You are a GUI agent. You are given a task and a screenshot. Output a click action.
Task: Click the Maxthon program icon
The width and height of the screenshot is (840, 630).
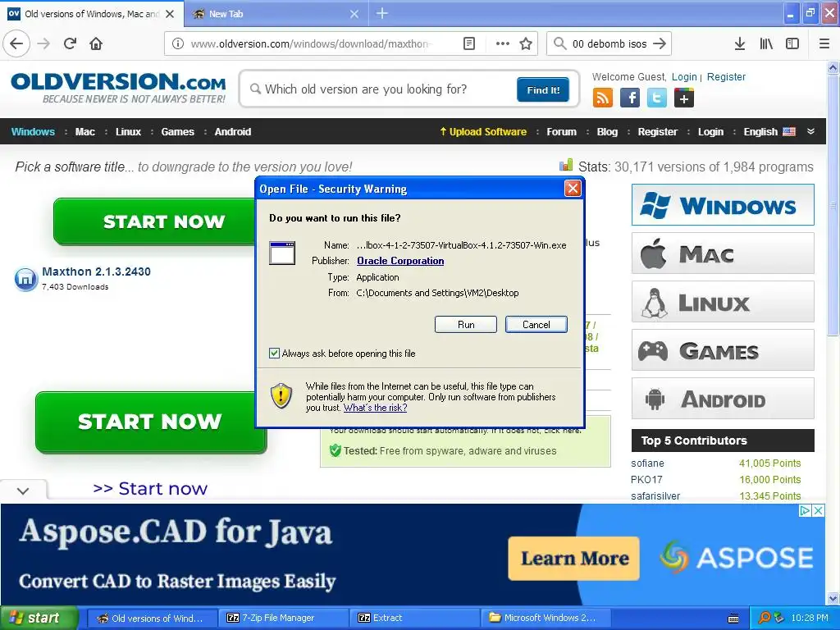(25, 279)
